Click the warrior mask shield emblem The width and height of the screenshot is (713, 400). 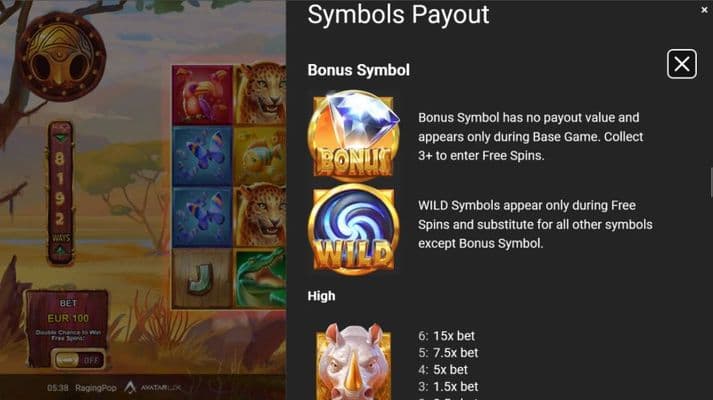(61, 57)
